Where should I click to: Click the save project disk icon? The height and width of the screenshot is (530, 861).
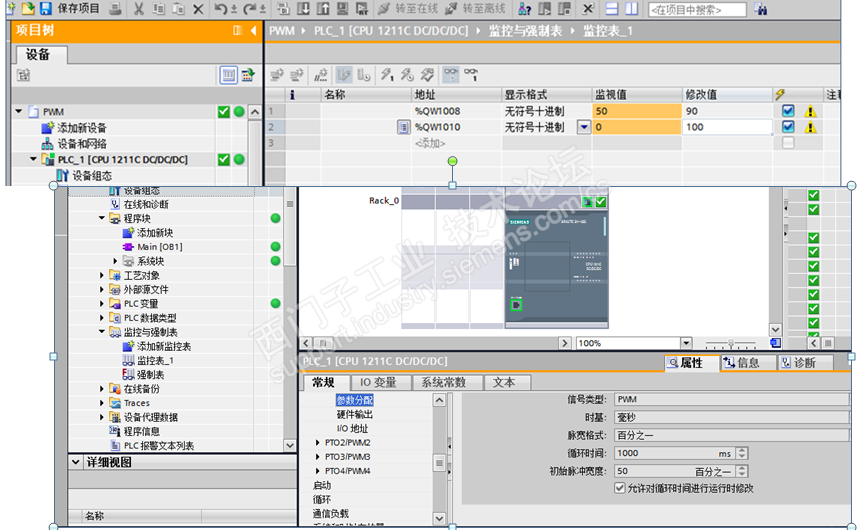(x=46, y=8)
